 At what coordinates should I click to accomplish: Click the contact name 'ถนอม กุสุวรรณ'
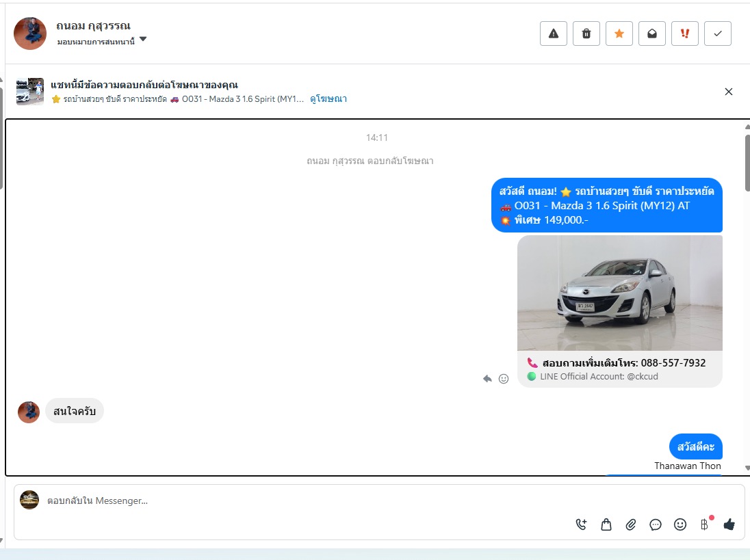93,26
